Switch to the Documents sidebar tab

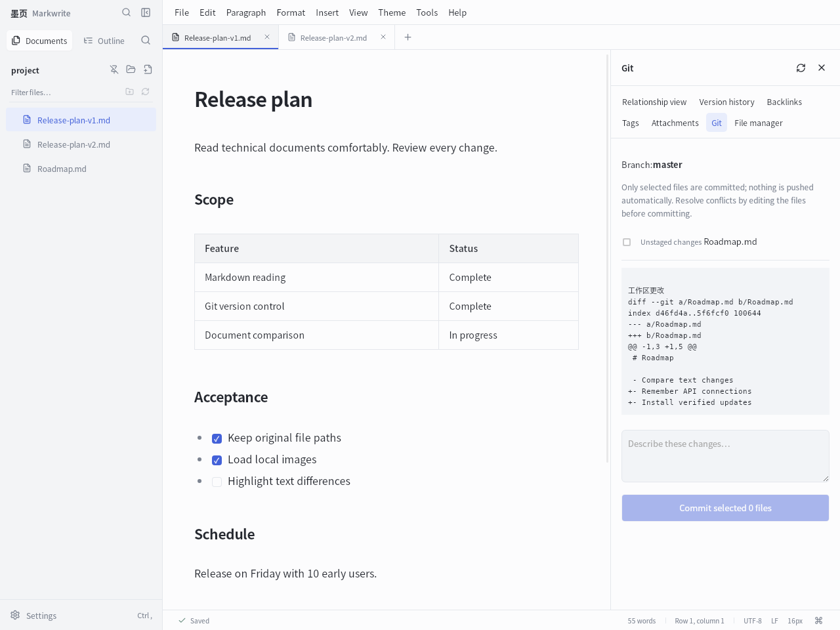click(x=39, y=41)
